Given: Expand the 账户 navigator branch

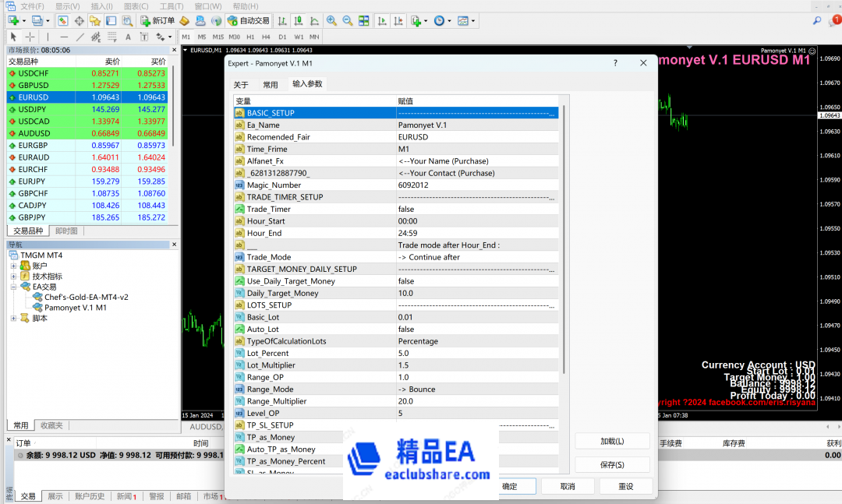Looking at the screenshot, I should [14, 266].
